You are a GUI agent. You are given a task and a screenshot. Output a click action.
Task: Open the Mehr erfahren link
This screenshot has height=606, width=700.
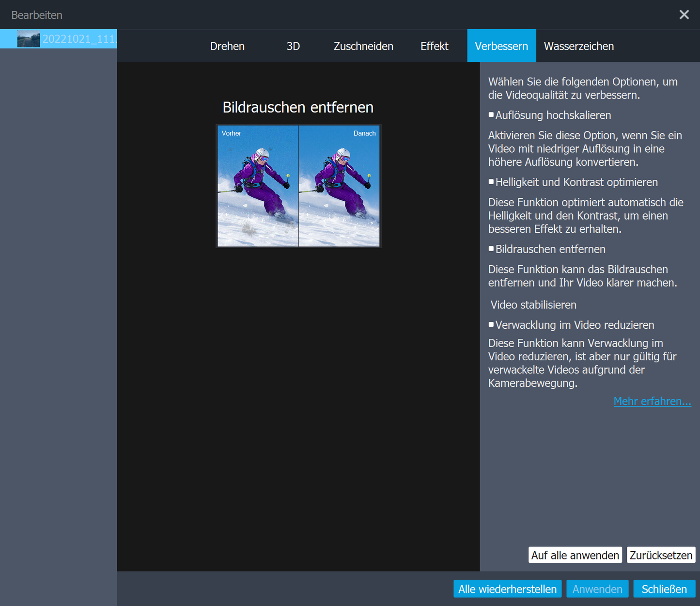click(652, 401)
